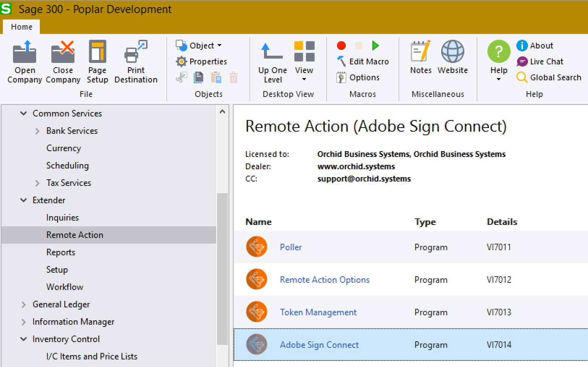Click Edit Macro in Macros group
This screenshot has width=588, height=367.
(363, 61)
